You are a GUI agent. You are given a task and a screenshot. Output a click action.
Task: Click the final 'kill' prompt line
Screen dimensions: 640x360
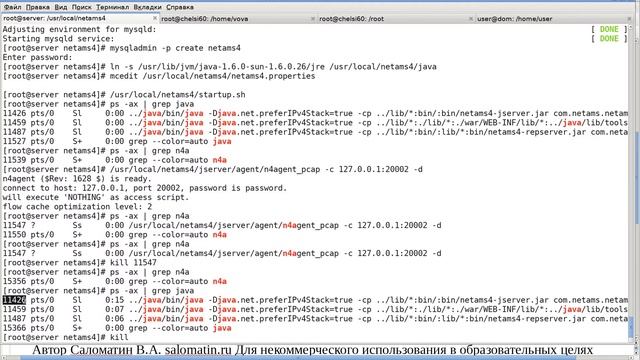(x=65, y=338)
